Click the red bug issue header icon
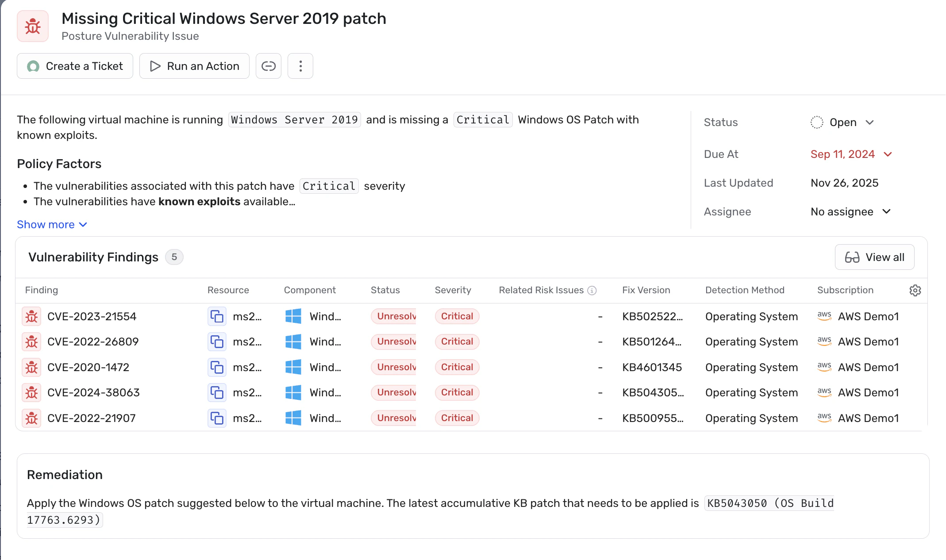 click(33, 27)
